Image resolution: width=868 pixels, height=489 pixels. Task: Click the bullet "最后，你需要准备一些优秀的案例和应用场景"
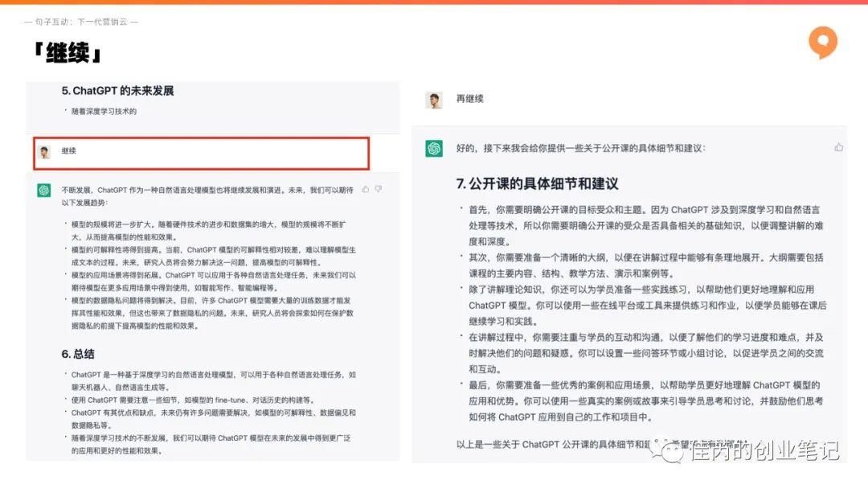[646, 401]
